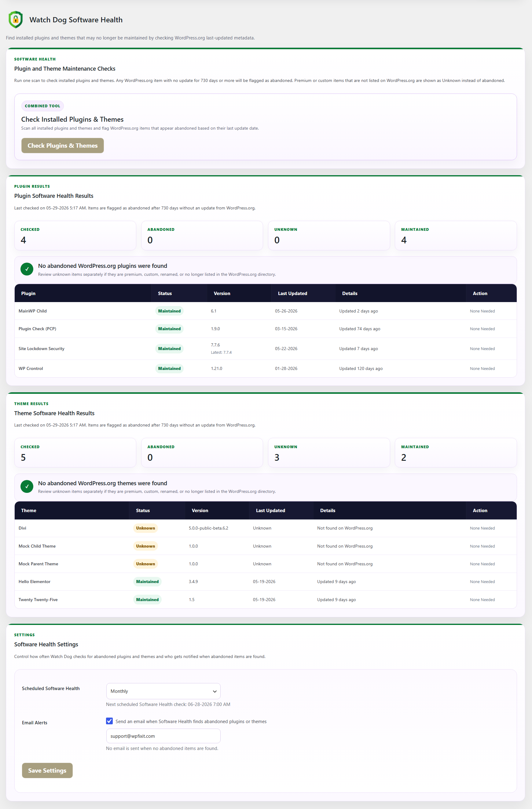This screenshot has height=809, width=532.
Task: Click Maintained badge for Hello Elementor
Action: coord(147,582)
